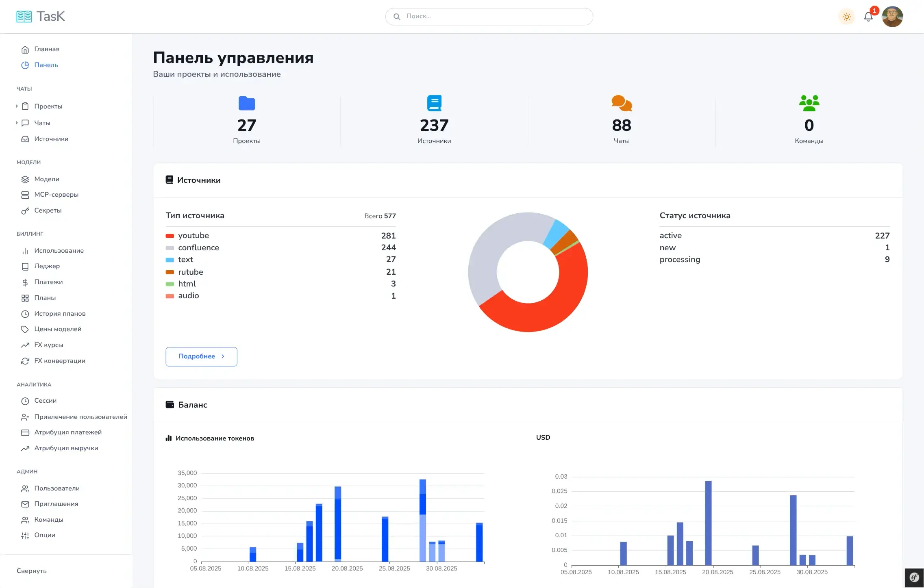Toggle youtube red legend swatch
The width and height of the screenshot is (924, 588).
click(170, 236)
